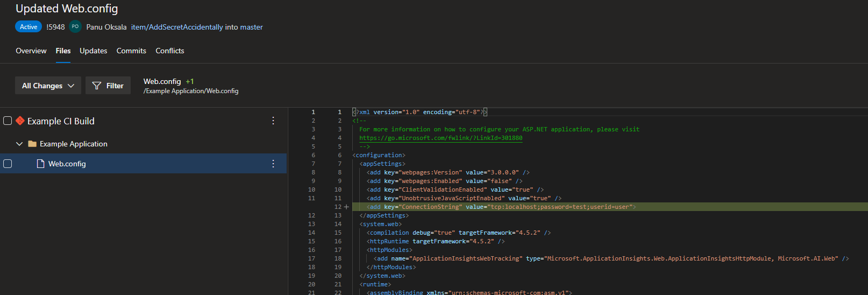868x295 pixels.
Task: Click the Filter button
Action: [108, 86]
